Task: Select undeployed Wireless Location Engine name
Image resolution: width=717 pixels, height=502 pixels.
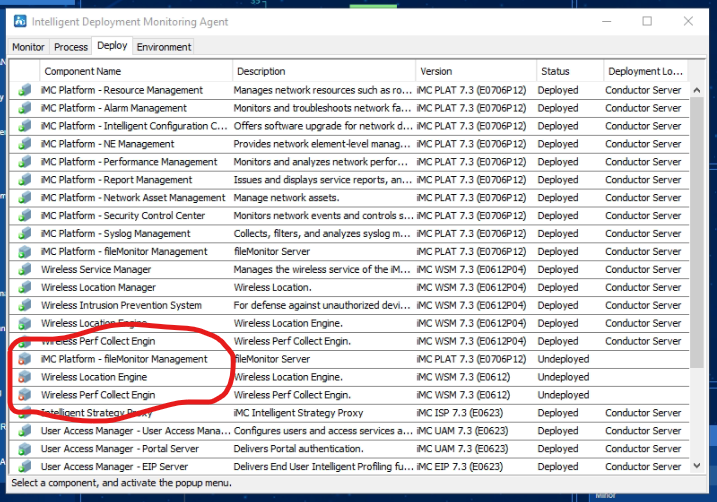Action: [94, 377]
